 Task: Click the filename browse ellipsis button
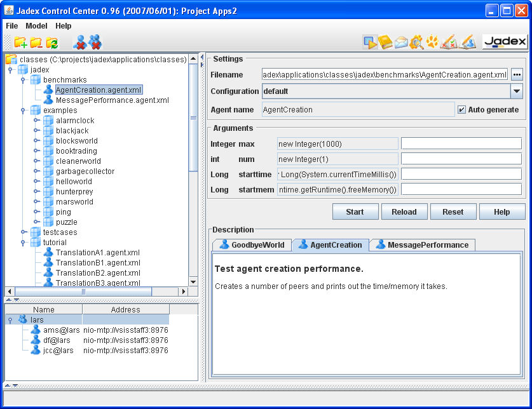517,74
